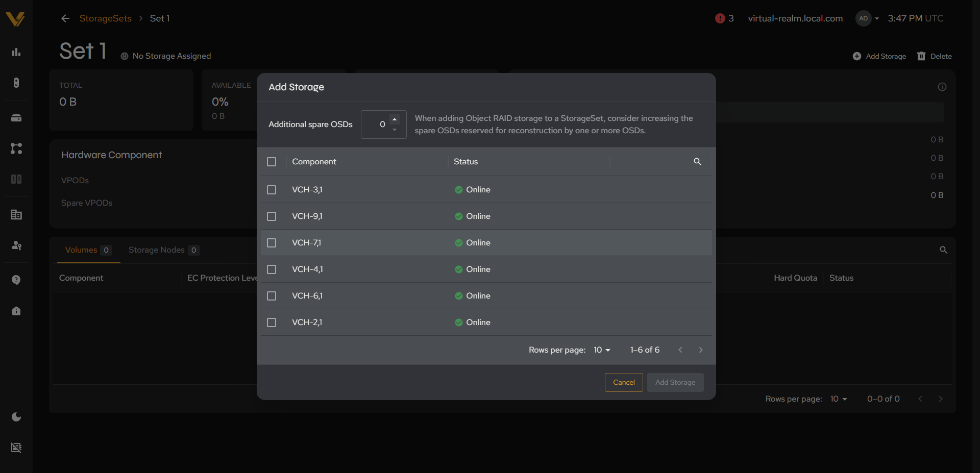The height and width of the screenshot is (473, 980).
Task: Increase Additional spare OSDs with up arrow
Action: point(395,119)
